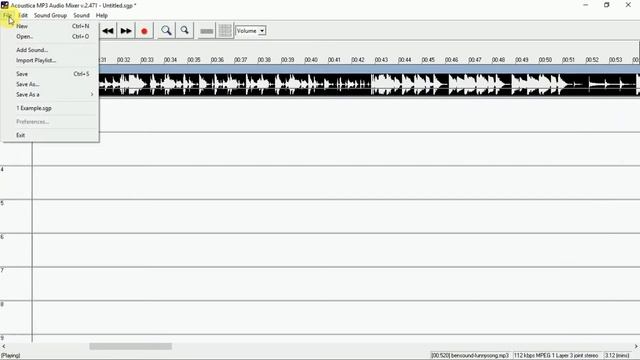Click the scrollbar left arrow
Image resolution: width=640 pixels, height=360 pixels.
(x=3, y=346)
